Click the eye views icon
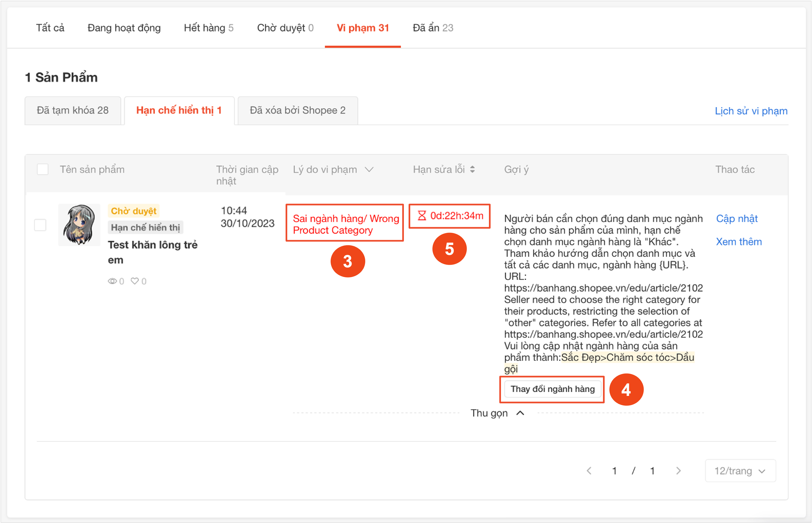 112,281
